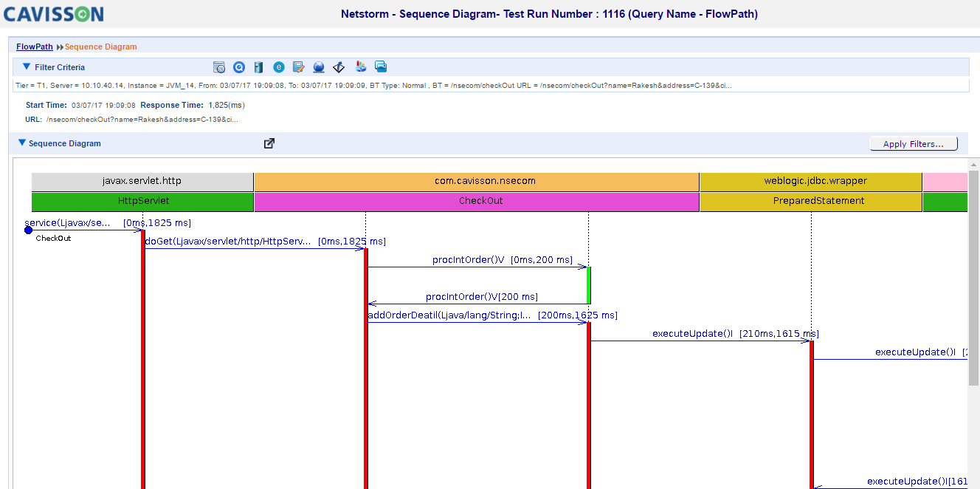This screenshot has width=980, height=489.
Task: Collapse the Filter Criteria section
Action: point(27,66)
